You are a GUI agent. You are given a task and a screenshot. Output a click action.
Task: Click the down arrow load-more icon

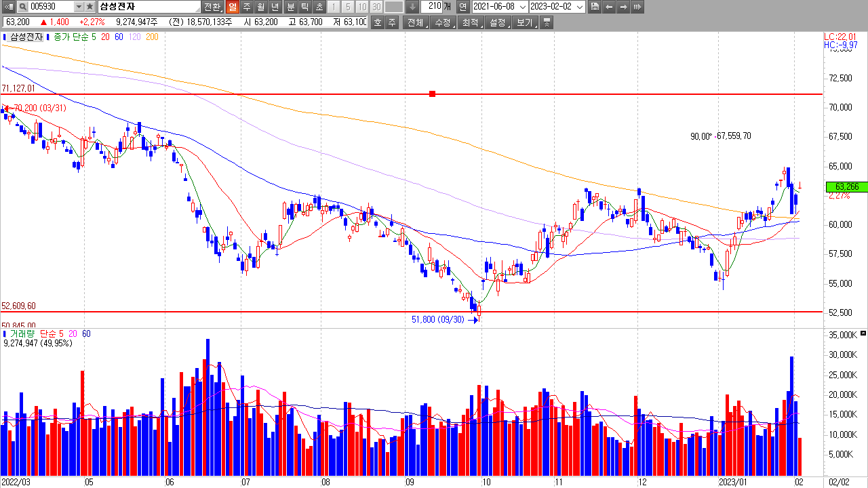point(413,7)
